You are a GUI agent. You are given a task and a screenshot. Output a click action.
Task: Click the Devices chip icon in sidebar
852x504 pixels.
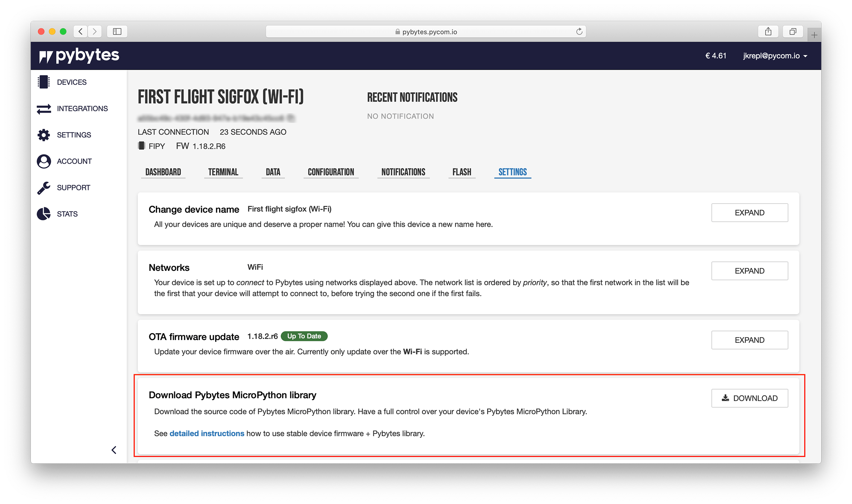click(x=44, y=82)
